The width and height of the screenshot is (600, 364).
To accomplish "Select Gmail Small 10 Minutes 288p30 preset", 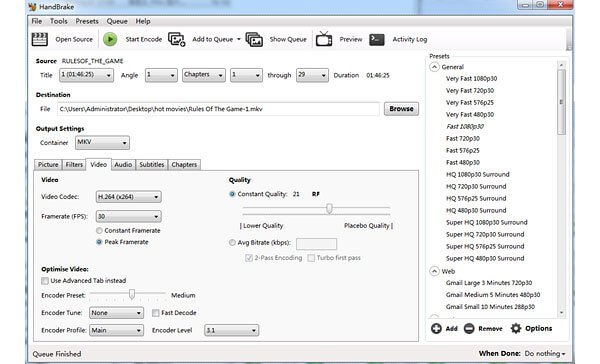I will [490, 307].
